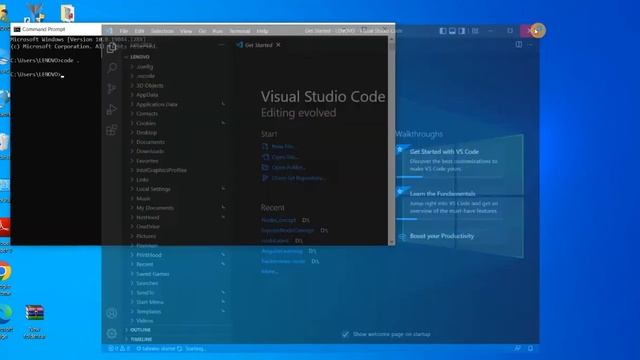Click the New File link under Start
Screen dimensions: 640x360
pyautogui.click(x=283, y=147)
